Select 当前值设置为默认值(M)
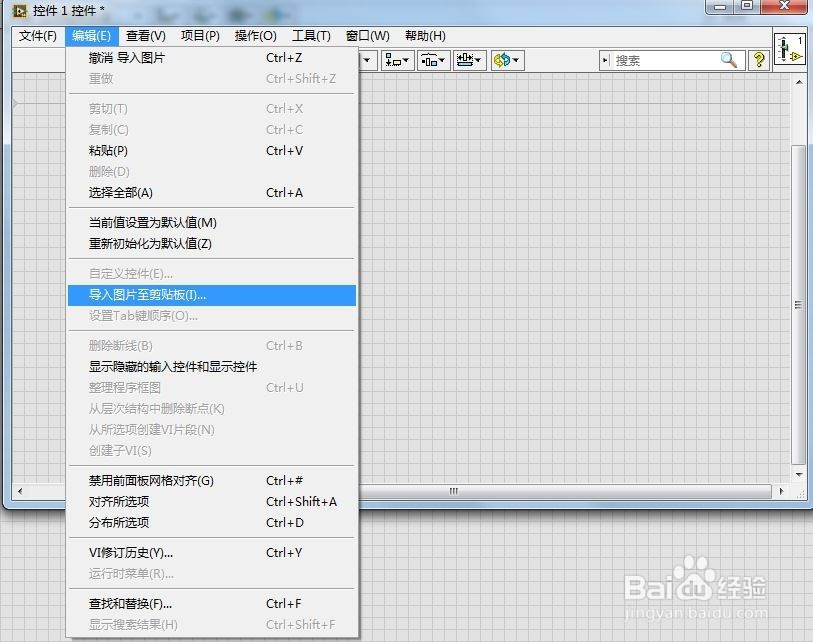Screen dimensions: 813x642 (x=212, y=223)
